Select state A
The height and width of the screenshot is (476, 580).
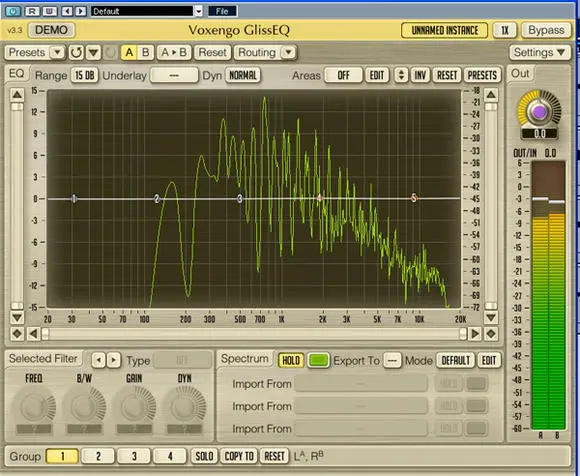click(x=129, y=53)
